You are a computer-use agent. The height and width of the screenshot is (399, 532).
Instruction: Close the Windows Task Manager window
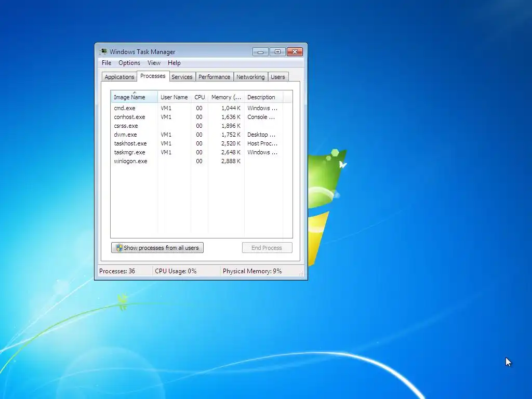pos(295,51)
